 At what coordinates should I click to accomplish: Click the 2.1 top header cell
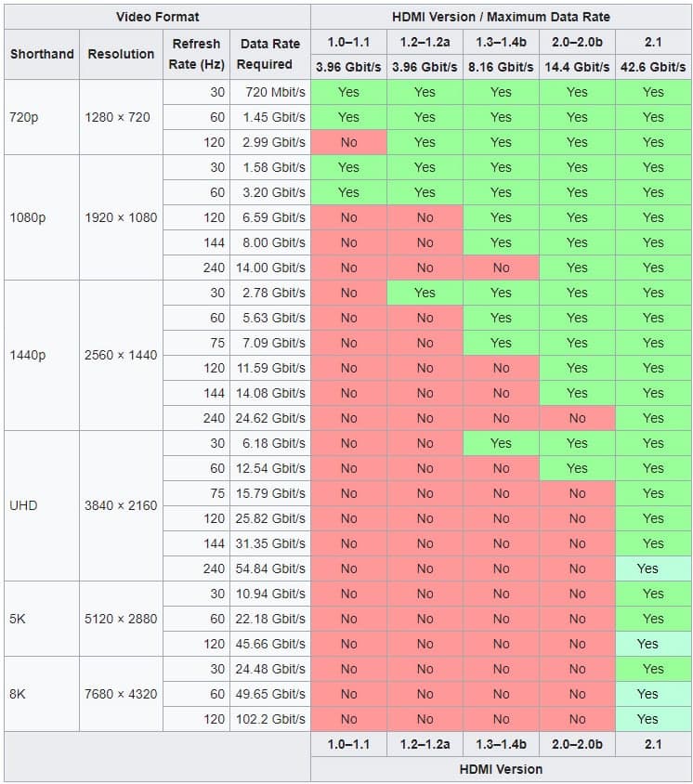coord(653,42)
